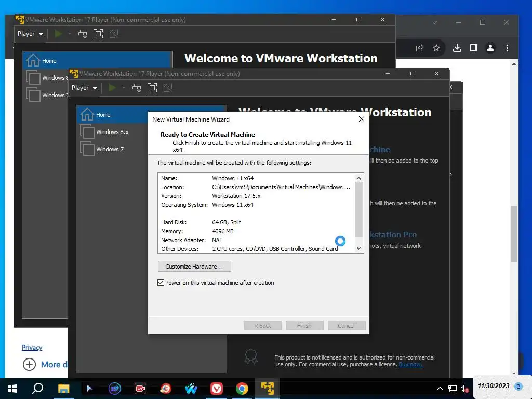
Task: Open Google Chrome from taskbar
Action: coord(242,389)
